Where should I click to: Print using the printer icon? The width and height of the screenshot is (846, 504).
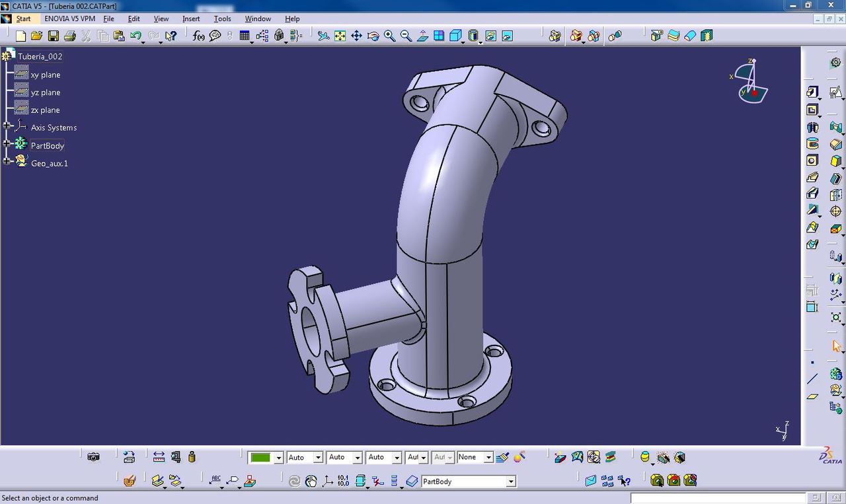[x=70, y=36]
